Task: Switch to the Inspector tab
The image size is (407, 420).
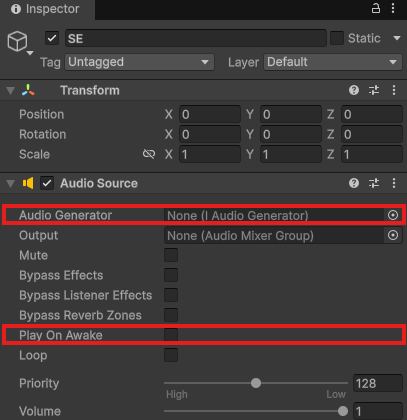Action: 47,9
